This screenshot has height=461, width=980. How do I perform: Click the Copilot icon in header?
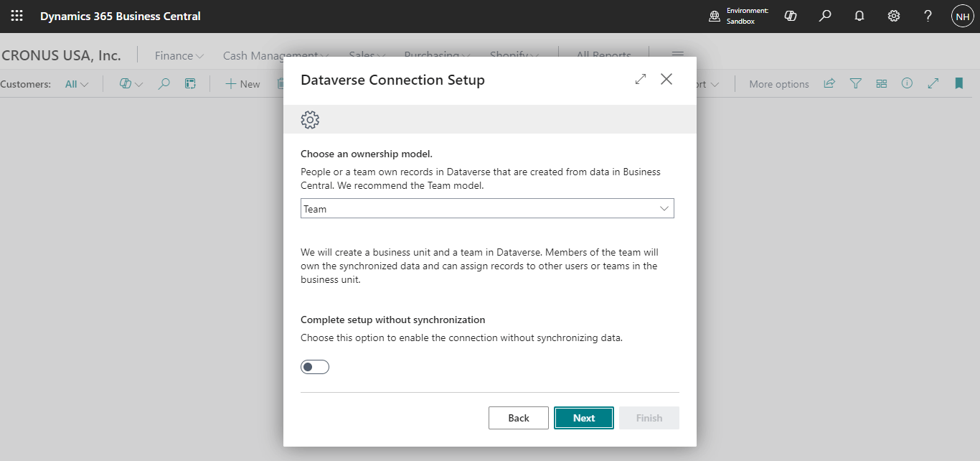(x=791, y=16)
